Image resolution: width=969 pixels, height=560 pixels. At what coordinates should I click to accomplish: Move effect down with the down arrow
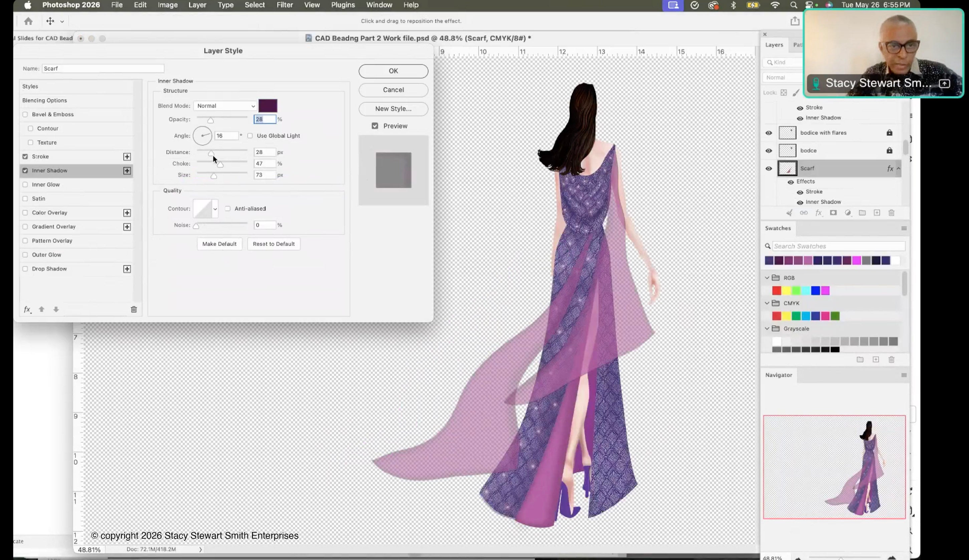[56, 309]
